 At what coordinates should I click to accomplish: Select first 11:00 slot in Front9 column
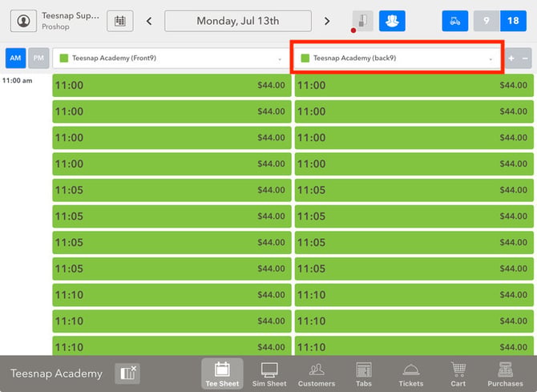(x=172, y=85)
